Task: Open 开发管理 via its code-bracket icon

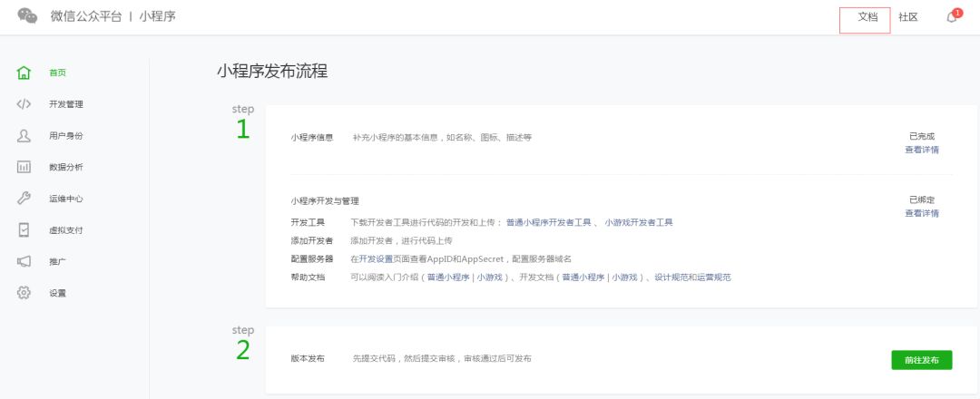Action: click(24, 104)
